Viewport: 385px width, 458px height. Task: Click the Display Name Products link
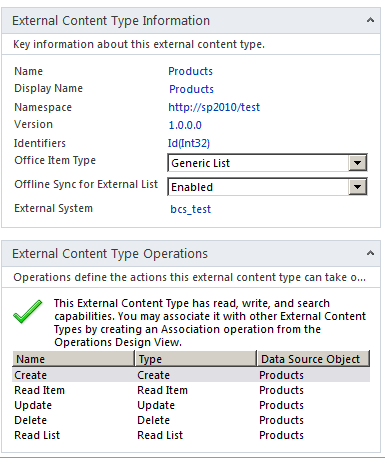(191, 89)
